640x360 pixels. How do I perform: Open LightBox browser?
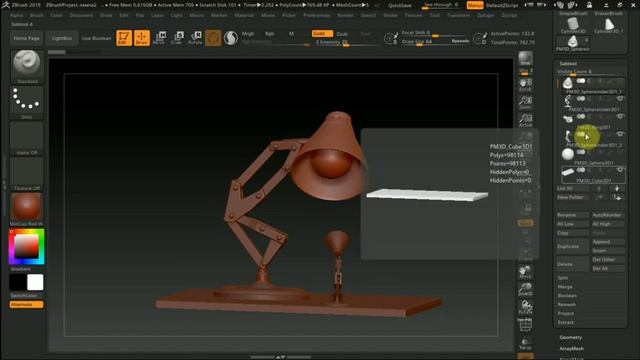point(62,38)
